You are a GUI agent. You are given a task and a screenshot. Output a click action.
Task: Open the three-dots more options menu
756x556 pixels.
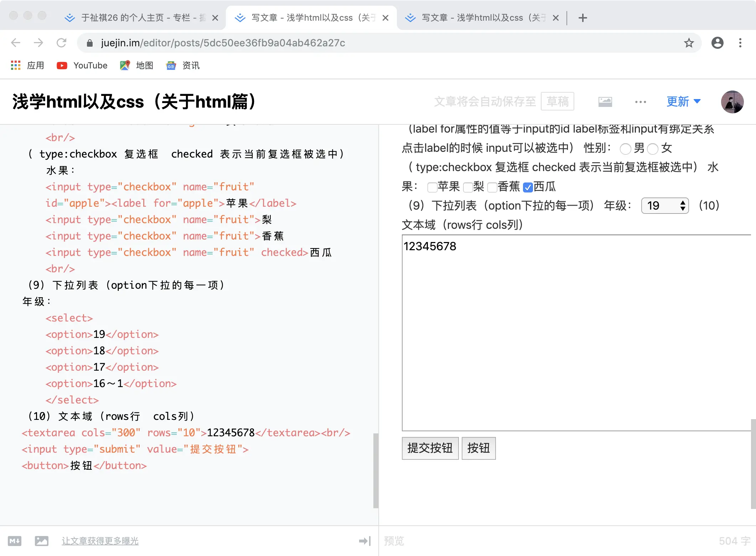point(640,102)
